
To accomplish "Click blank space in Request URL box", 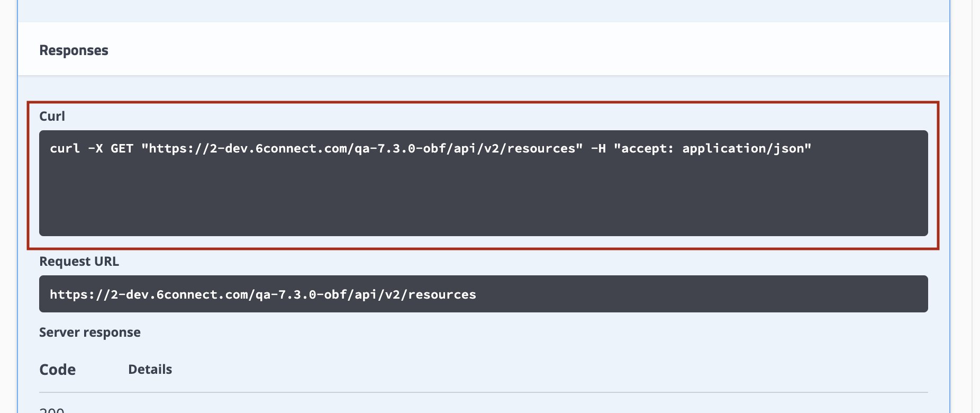I will 688,294.
